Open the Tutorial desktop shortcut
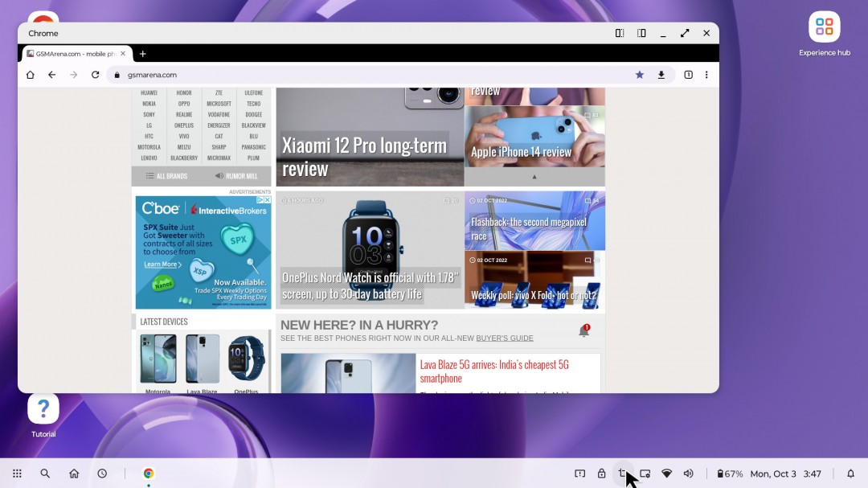Screen dimensions: 868x488 coord(43,416)
